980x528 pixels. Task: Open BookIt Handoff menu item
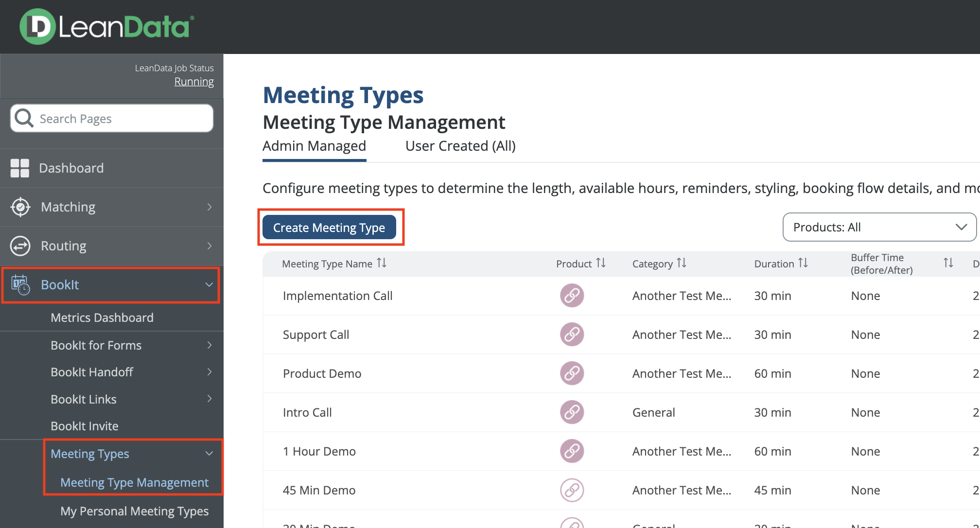pyautogui.click(x=92, y=372)
